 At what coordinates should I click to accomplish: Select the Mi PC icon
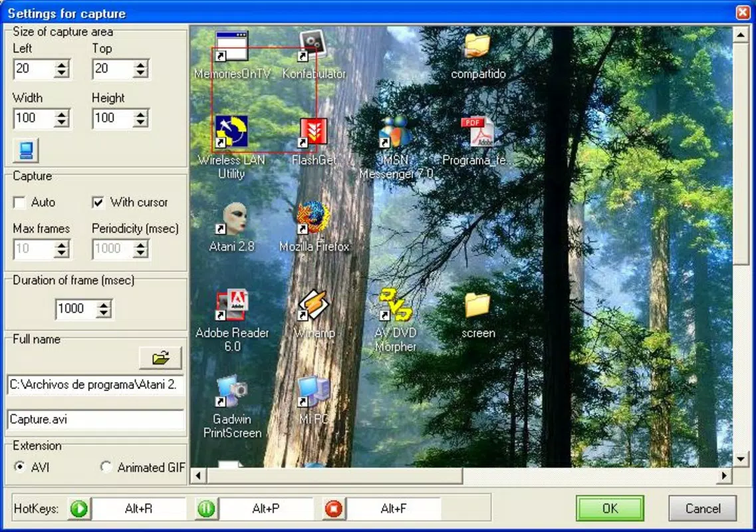coord(313,392)
